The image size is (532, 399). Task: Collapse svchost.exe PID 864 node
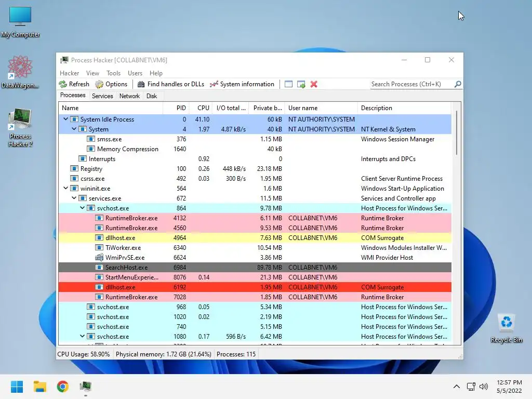tap(83, 208)
